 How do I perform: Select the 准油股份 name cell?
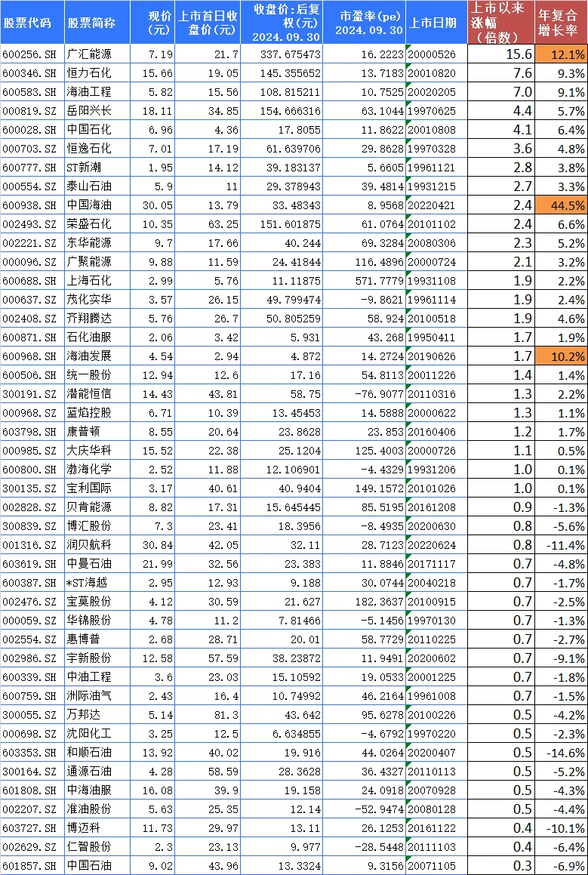pos(97,809)
